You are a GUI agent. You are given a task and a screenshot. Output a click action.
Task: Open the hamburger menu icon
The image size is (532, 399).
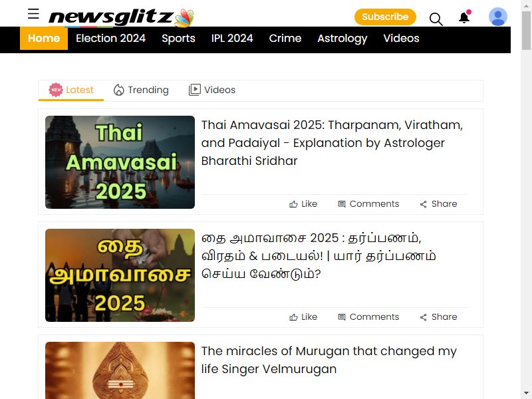tap(33, 13)
